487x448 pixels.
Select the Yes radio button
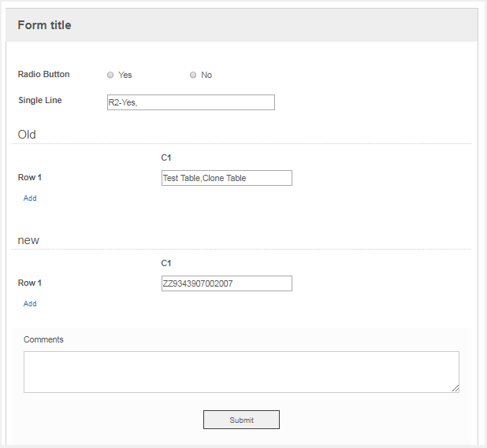click(110, 75)
